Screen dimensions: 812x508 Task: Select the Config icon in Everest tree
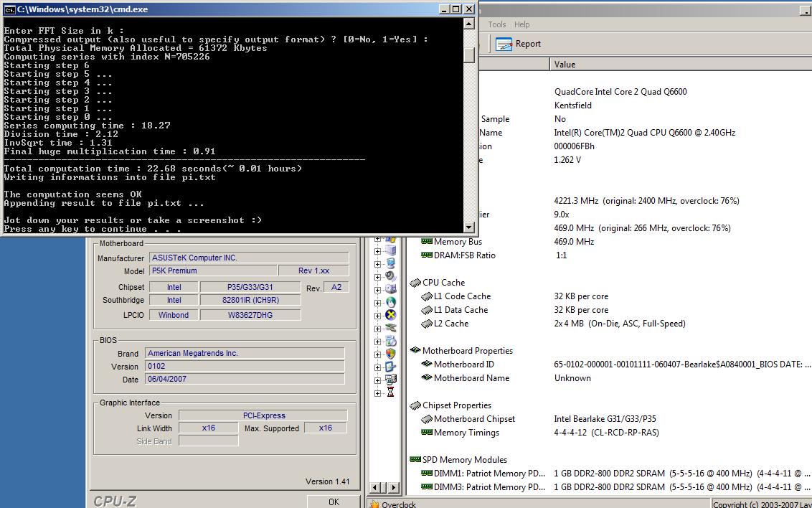(390, 367)
